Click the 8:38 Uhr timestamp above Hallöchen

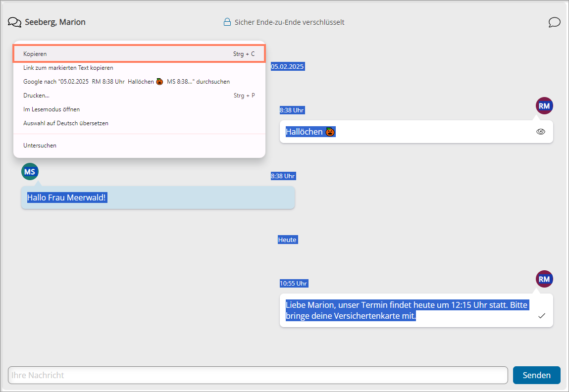[292, 110]
